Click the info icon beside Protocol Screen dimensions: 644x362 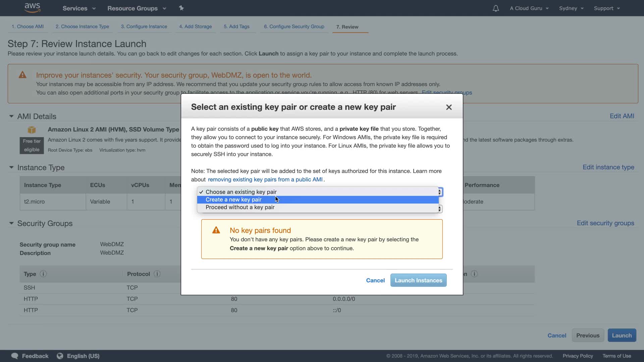click(x=157, y=274)
